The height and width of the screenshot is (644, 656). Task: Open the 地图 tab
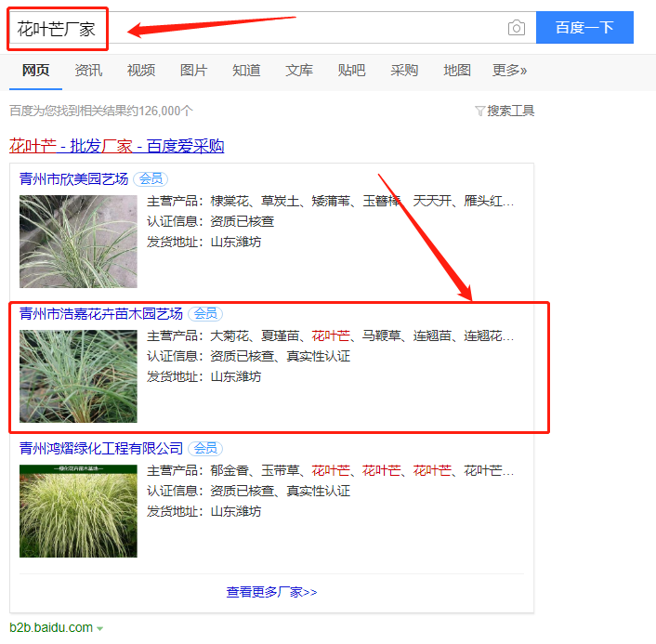pos(457,71)
